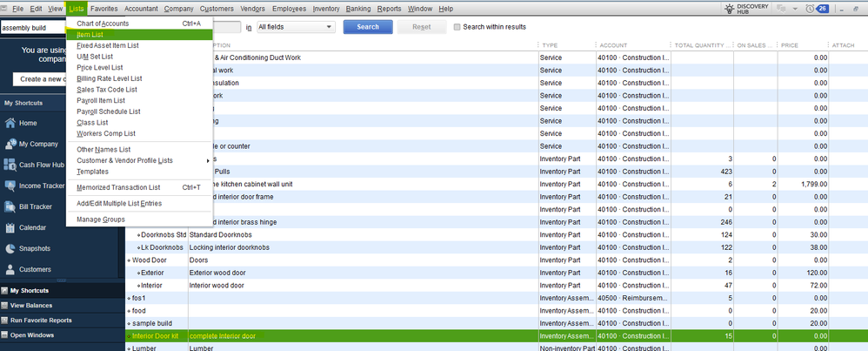Open the Home shortcut icon

click(x=10, y=123)
